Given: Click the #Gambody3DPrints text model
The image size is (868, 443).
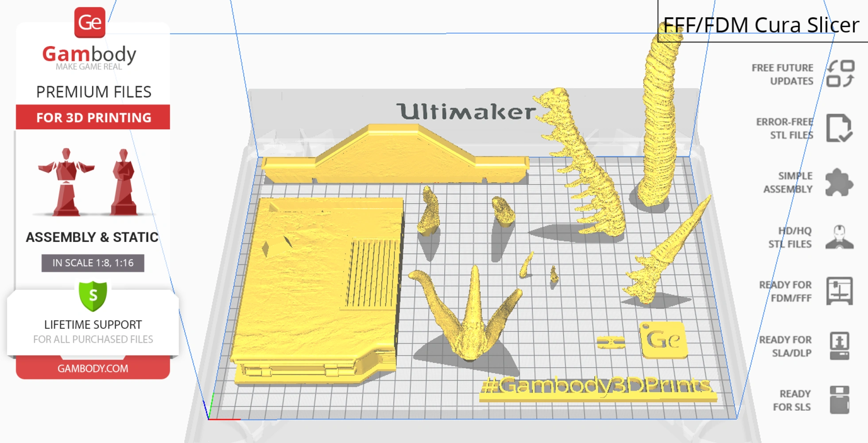Looking at the screenshot, I should [598, 388].
